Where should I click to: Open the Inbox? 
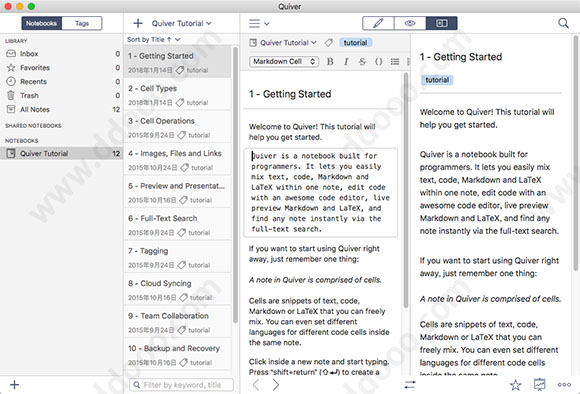click(61, 54)
